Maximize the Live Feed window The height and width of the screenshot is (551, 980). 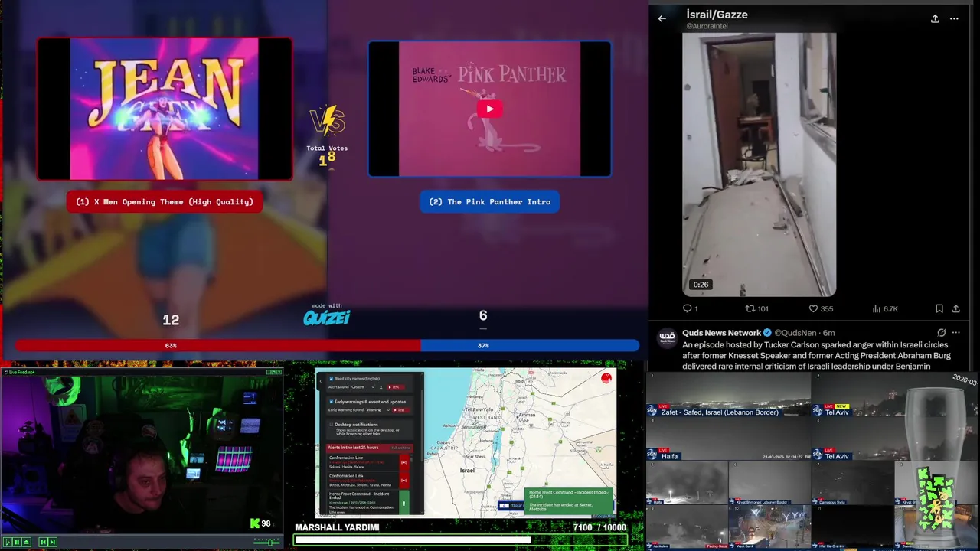274,372
